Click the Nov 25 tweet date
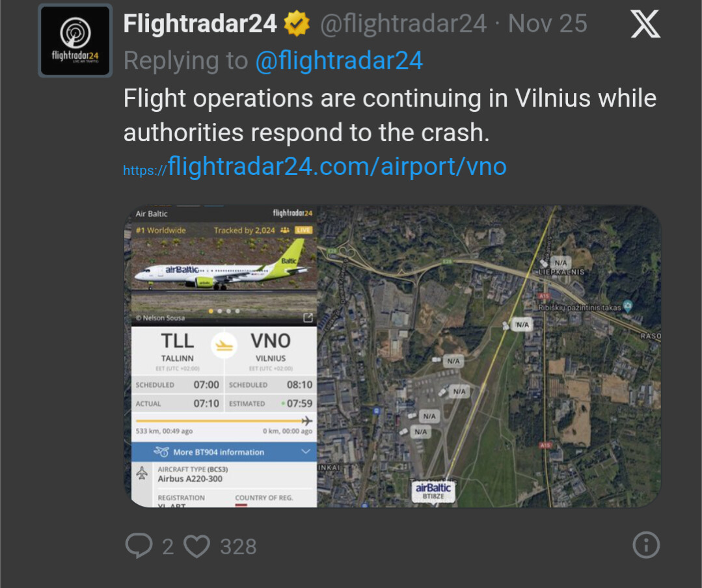The width and height of the screenshot is (702, 588). 547,25
